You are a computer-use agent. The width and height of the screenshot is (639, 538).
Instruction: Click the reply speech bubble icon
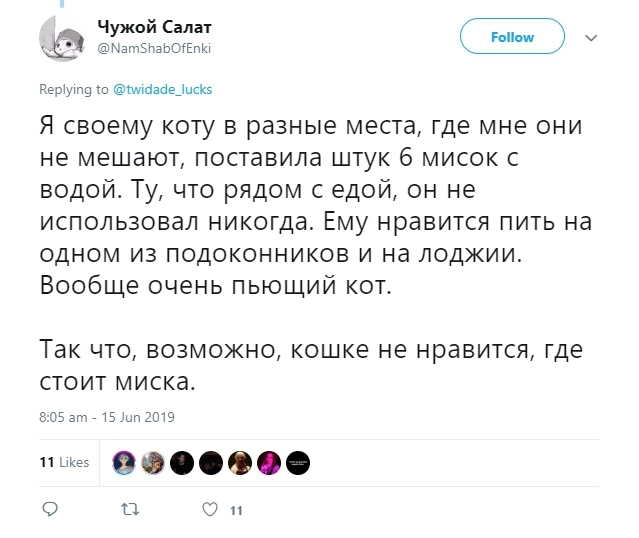pos(48,510)
